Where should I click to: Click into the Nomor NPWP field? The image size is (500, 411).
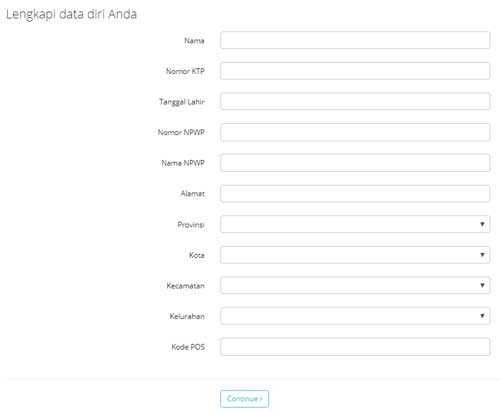[x=355, y=132]
